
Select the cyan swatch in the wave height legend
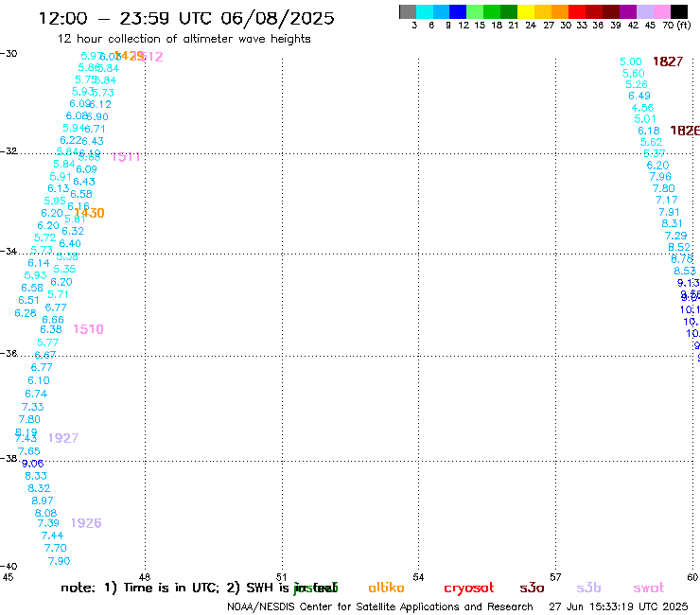point(425,11)
